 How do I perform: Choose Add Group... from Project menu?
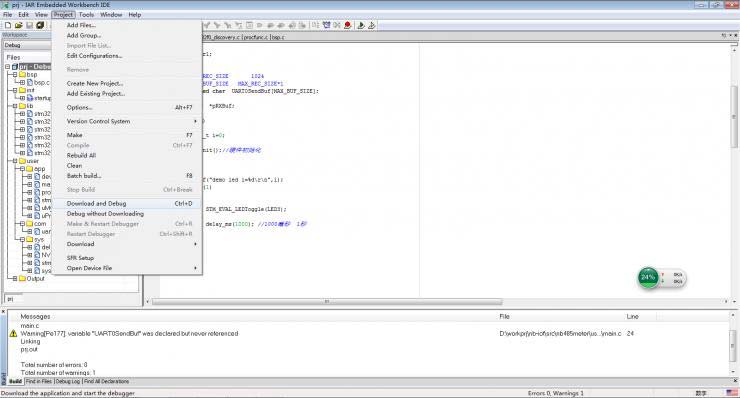(127, 35)
